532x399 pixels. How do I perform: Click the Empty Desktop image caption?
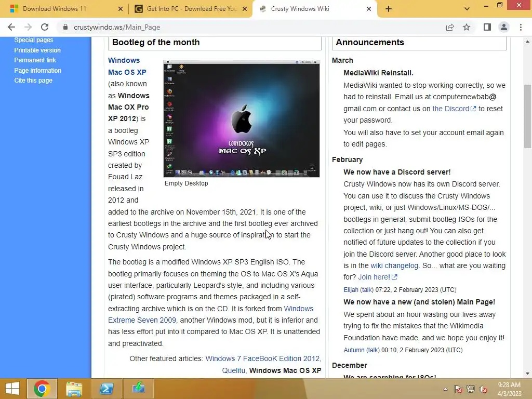click(187, 183)
